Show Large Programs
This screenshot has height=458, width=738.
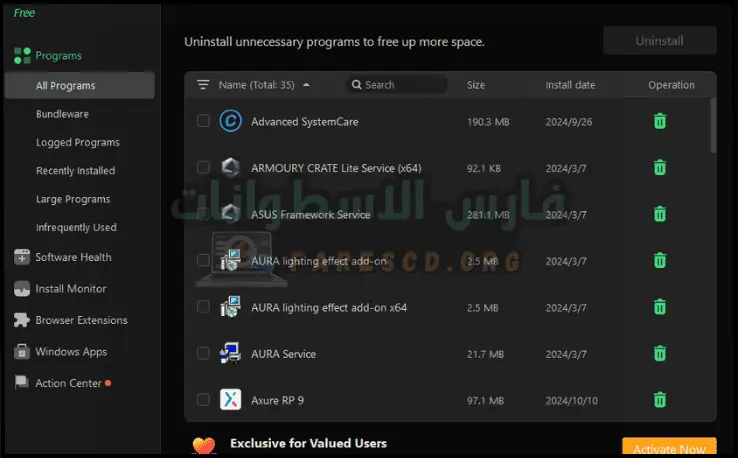(73, 199)
